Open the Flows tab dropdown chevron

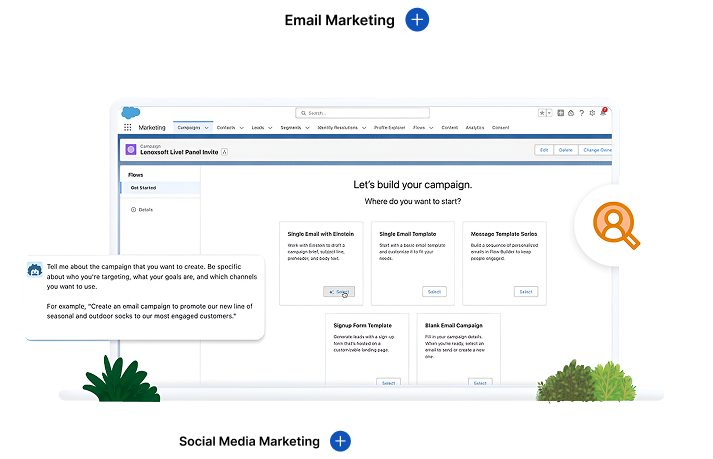[431, 128]
